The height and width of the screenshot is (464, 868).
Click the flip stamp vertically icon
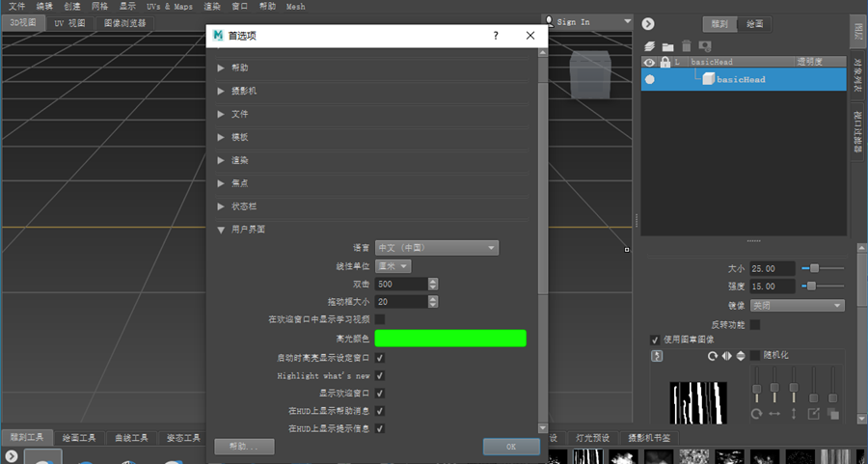pyautogui.click(x=741, y=356)
